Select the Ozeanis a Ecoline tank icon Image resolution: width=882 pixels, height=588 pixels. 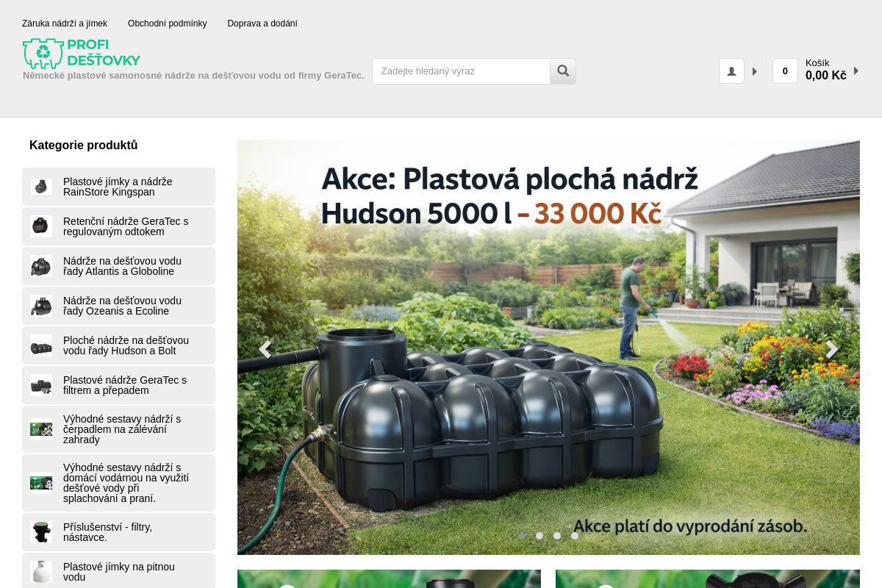pos(40,305)
